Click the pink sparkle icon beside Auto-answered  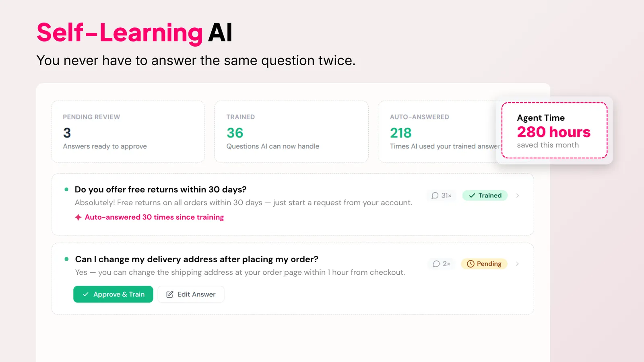[78, 217]
